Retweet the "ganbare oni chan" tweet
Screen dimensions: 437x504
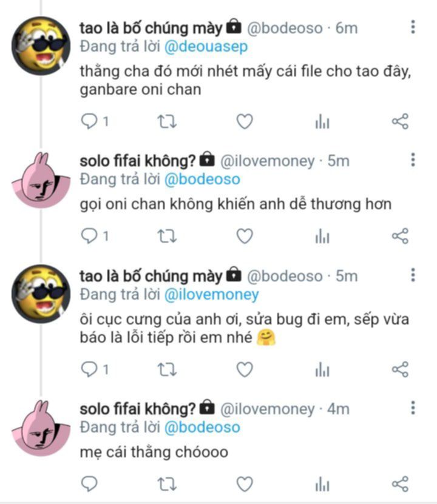pos(167,122)
